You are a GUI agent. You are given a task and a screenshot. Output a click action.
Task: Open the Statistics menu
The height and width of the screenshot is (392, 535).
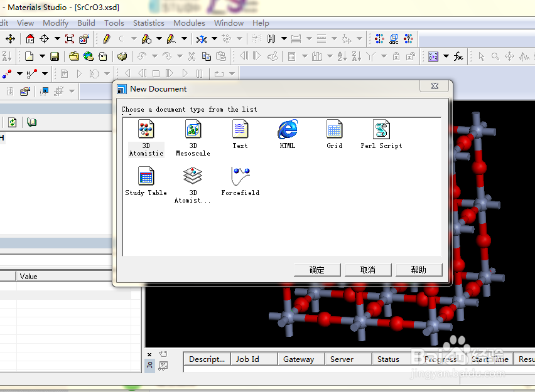[148, 23]
